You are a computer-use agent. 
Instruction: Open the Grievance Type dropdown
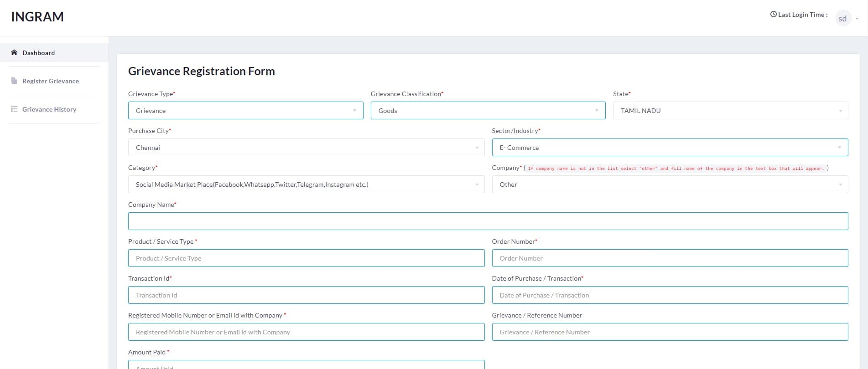pyautogui.click(x=245, y=111)
